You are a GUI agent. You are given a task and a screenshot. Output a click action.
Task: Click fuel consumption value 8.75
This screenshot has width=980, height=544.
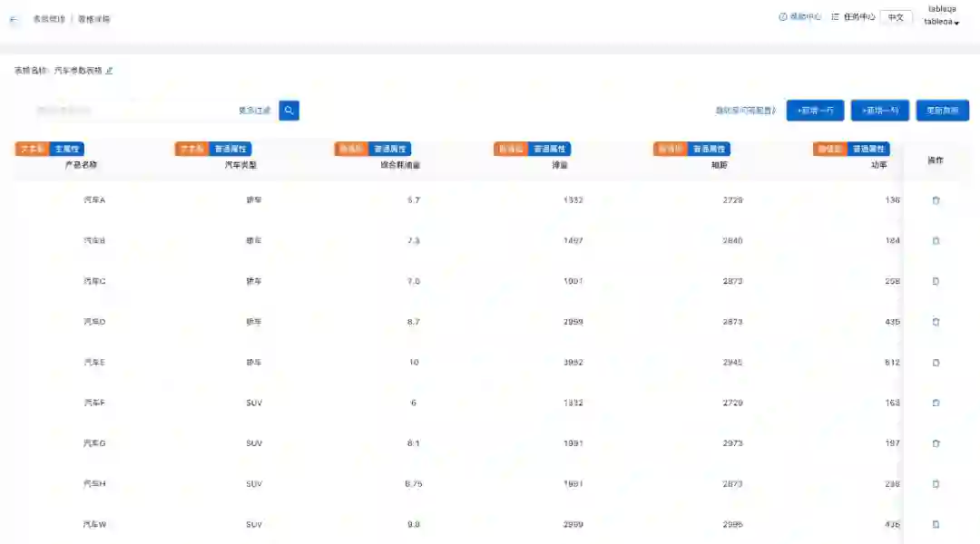pyautogui.click(x=414, y=484)
